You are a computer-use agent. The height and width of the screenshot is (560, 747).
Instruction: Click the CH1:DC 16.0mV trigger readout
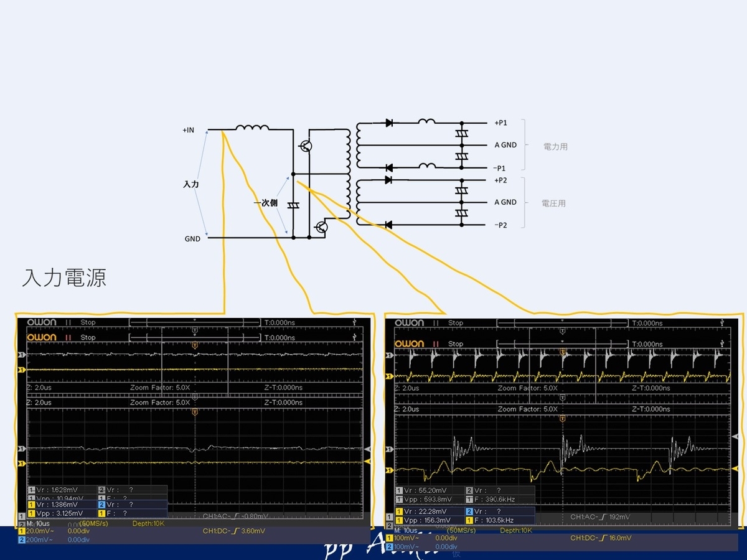[601, 538]
